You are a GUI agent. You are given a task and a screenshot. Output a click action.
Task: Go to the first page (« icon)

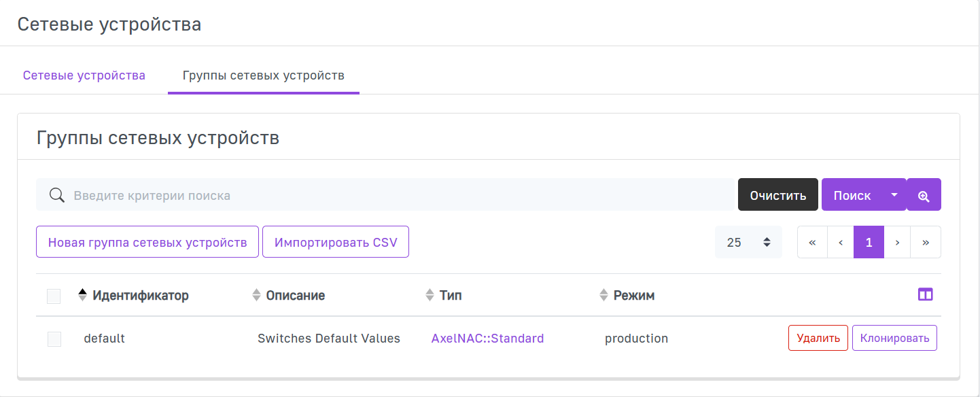click(812, 243)
